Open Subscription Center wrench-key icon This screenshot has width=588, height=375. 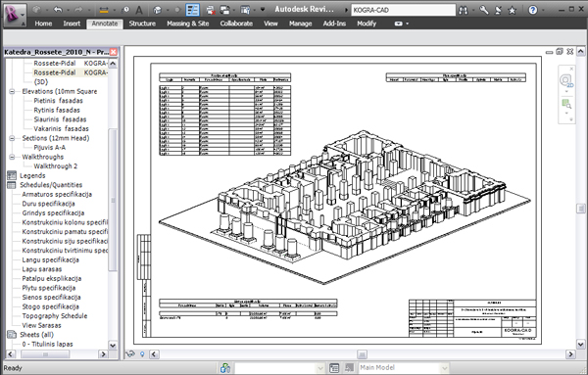[x=484, y=10]
